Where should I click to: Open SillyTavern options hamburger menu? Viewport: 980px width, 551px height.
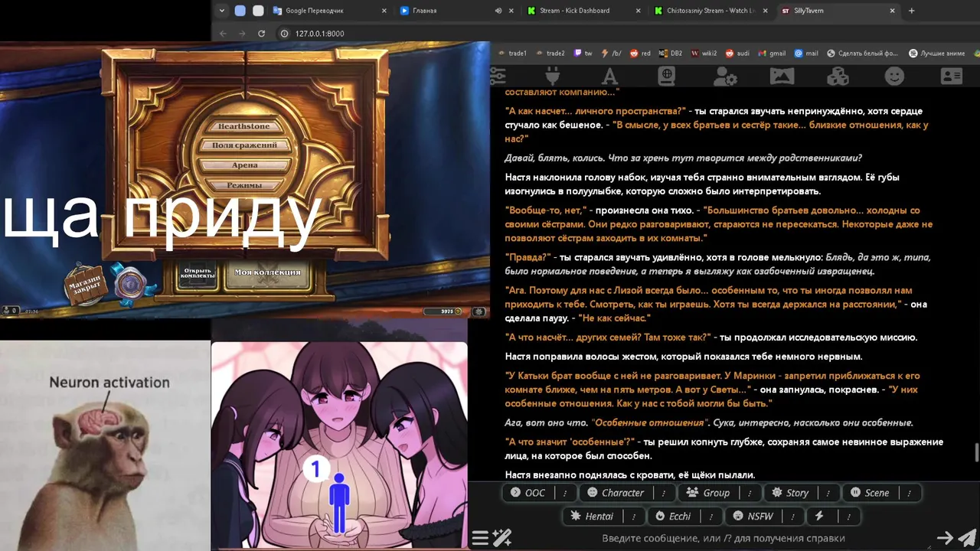(480, 538)
